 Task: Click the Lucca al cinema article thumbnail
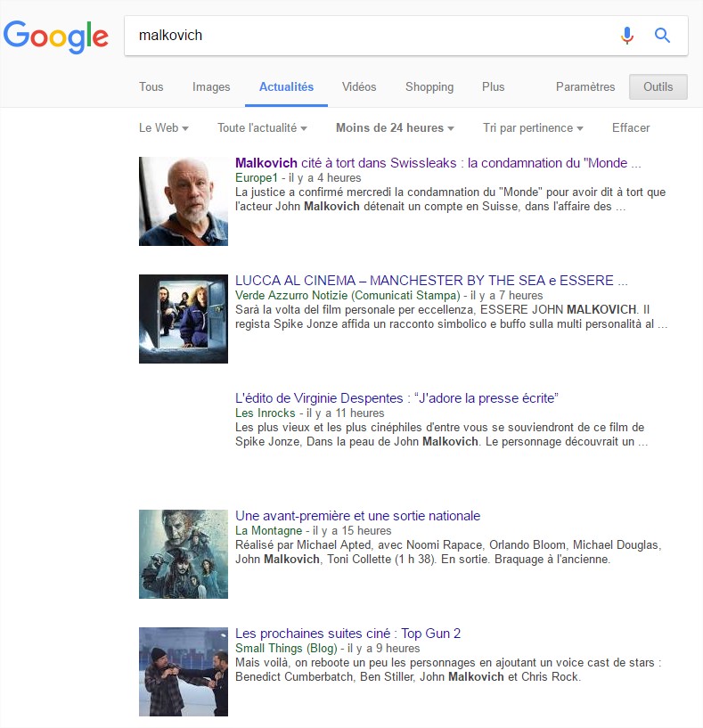[x=184, y=318]
